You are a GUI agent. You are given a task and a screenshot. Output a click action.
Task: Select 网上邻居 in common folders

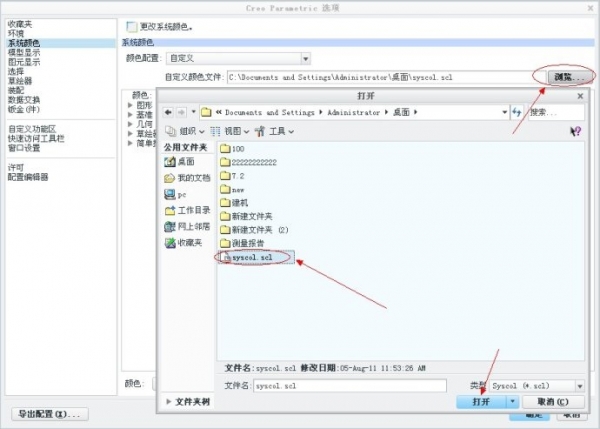pos(187,226)
